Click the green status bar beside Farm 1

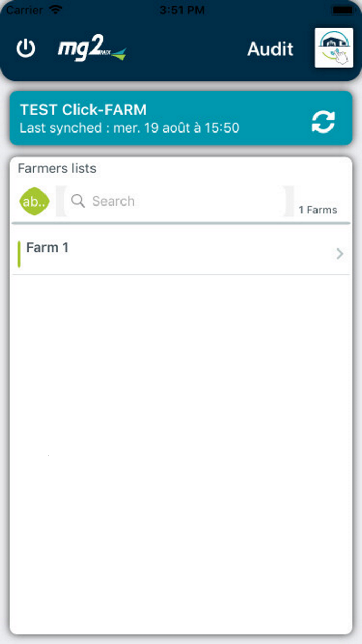click(x=20, y=254)
